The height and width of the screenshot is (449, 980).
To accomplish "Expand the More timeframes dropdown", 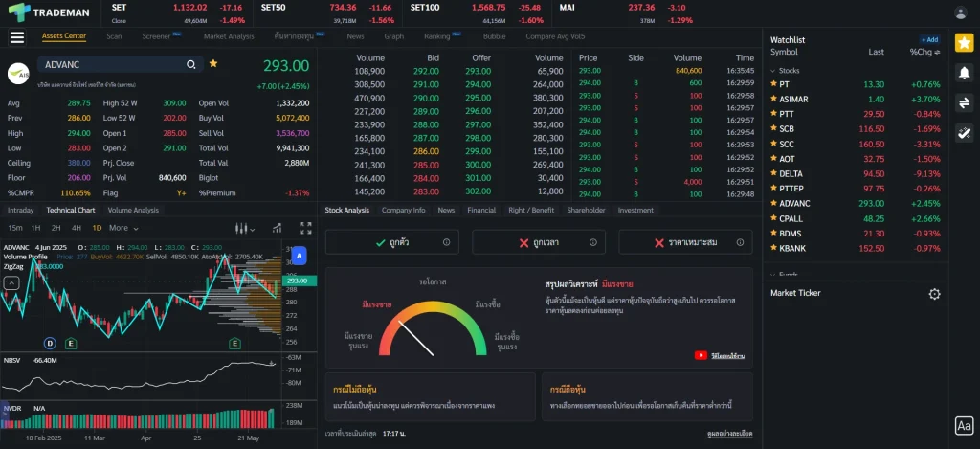I will coord(122,228).
